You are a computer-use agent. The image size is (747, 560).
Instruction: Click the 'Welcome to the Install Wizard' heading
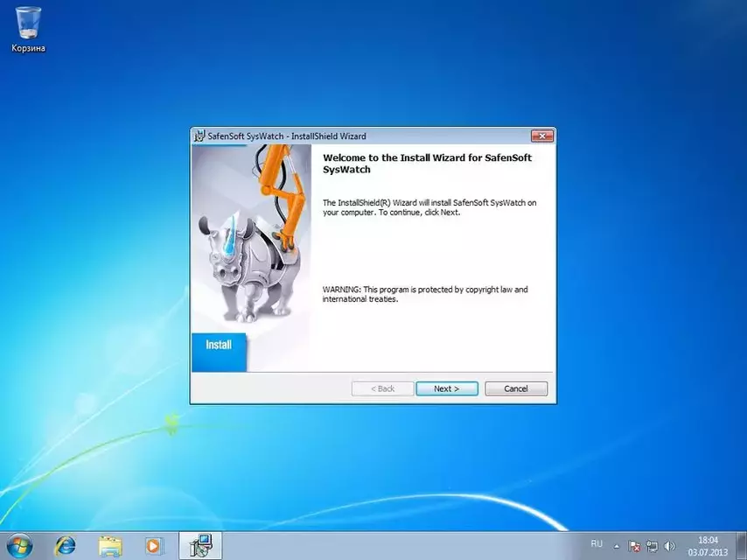point(428,164)
